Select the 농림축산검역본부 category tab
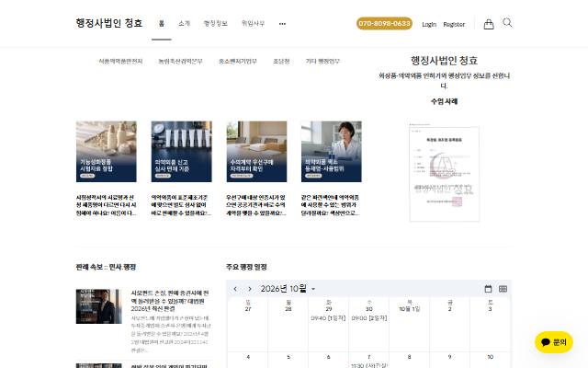The width and height of the screenshot is (588, 368). pyautogui.click(x=180, y=62)
